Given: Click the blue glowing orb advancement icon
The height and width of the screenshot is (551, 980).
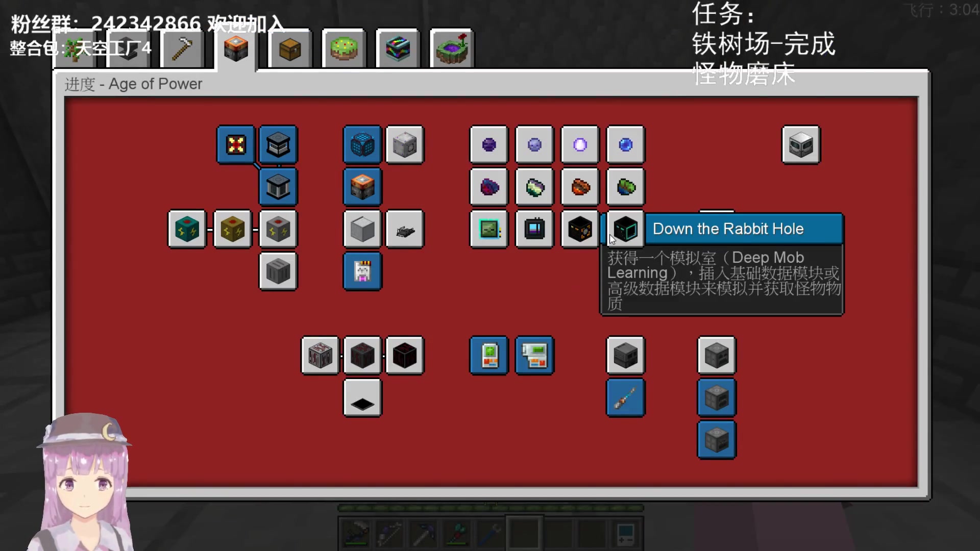Looking at the screenshot, I should (625, 144).
